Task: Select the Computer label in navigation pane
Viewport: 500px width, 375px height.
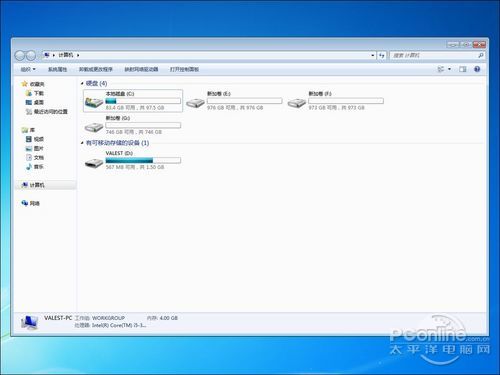Action: click(x=37, y=185)
